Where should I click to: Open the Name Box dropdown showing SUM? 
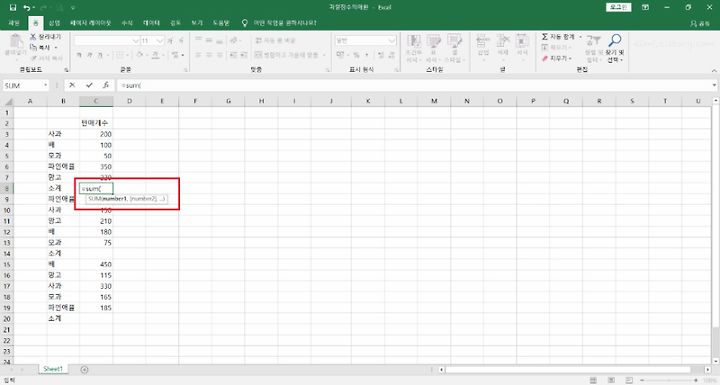pyautogui.click(x=45, y=85)
